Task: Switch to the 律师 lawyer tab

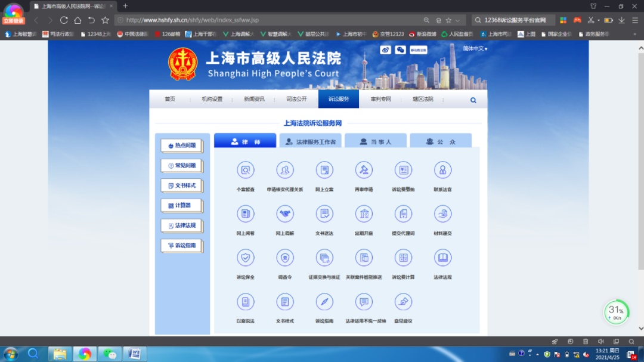Action: 245,141
